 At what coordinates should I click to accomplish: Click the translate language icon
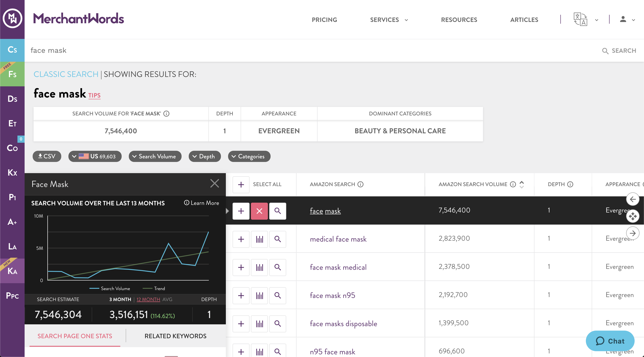coord(580,19)
